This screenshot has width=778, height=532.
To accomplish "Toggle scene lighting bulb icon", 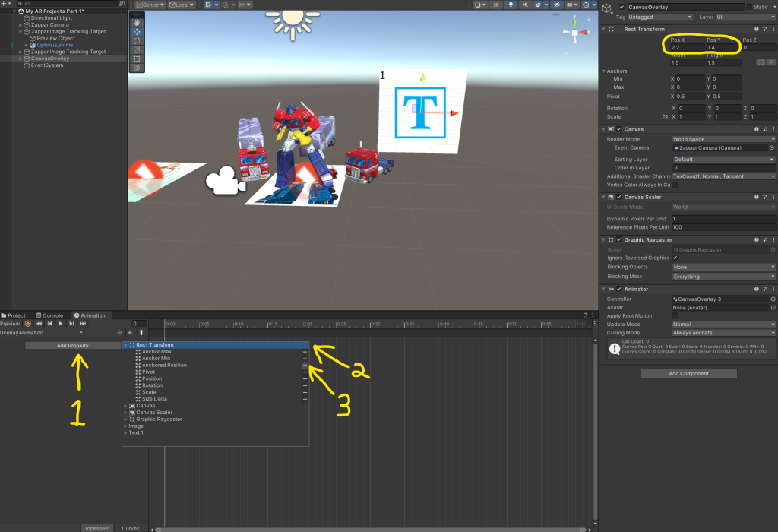I will (513, 5).
